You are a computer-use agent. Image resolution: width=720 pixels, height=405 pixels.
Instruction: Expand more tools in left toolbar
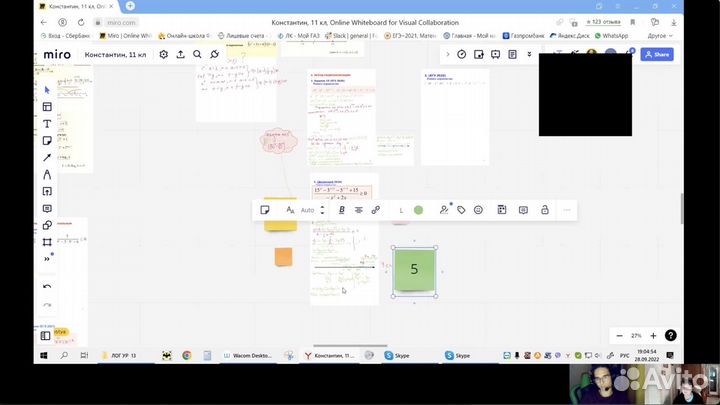coord(47,259)
